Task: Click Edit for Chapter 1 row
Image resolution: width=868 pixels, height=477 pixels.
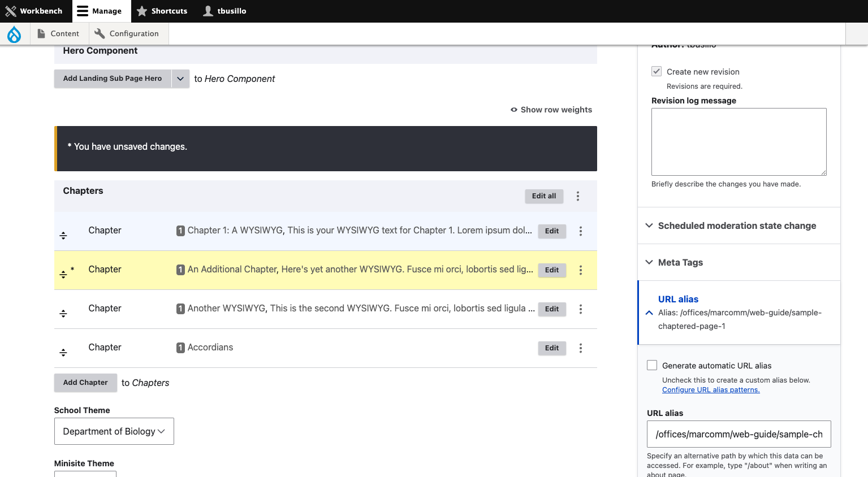Action: click(552, 231)
